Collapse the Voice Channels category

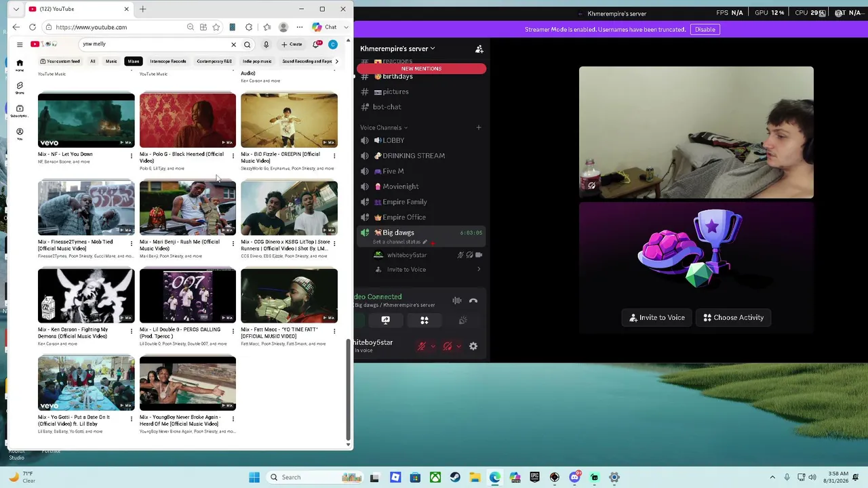(x=384, y=127)
